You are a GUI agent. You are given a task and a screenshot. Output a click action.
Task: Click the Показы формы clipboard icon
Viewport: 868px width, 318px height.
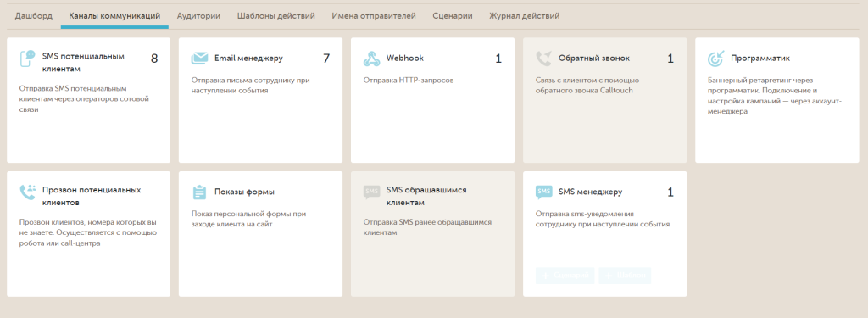coord(199,192)
